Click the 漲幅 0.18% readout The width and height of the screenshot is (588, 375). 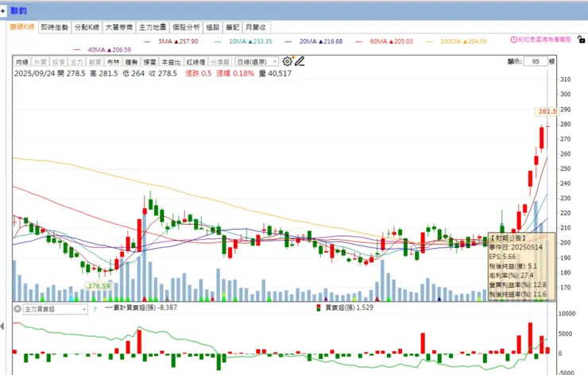pyautogui.click(x=235, y=74)
